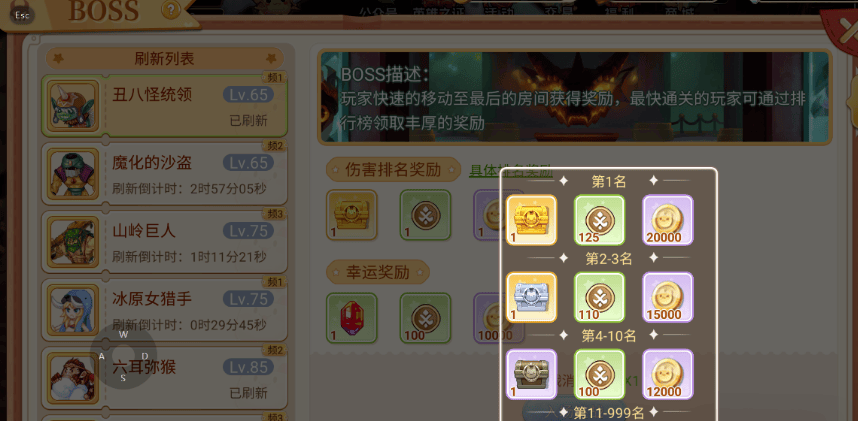Select the gold treasure chest for rank 1
Screen dimensions: 858x421
531,220
